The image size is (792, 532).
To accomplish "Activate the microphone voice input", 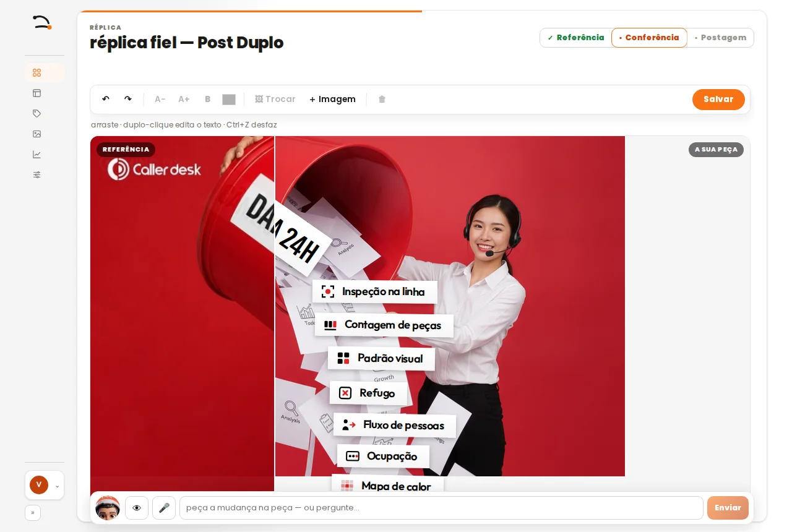I will 164,508.
